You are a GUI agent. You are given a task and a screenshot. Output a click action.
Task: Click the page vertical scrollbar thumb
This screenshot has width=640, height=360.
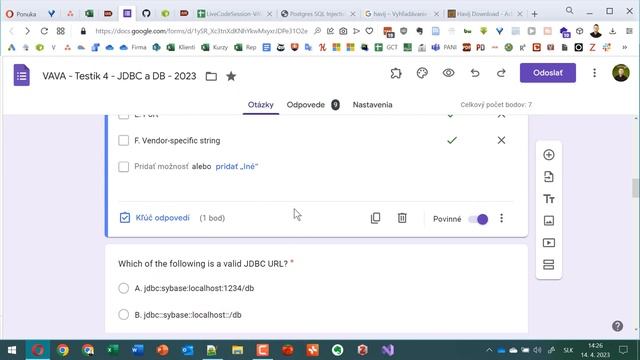(635, 188)
